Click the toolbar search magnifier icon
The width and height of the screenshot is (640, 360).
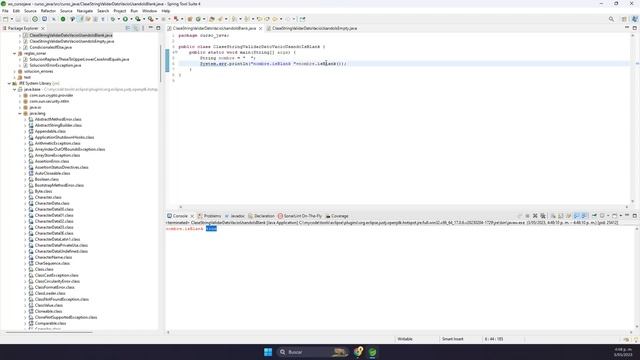click(x=611, y=19)
